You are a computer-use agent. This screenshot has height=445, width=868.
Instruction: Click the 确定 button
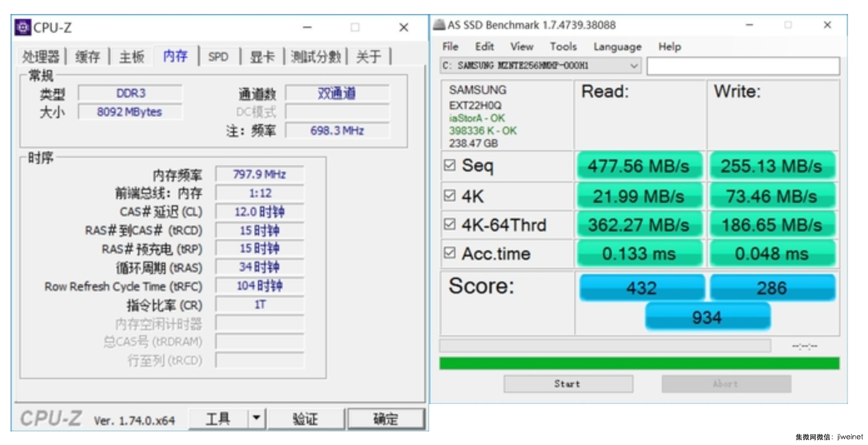coord(386,419)
